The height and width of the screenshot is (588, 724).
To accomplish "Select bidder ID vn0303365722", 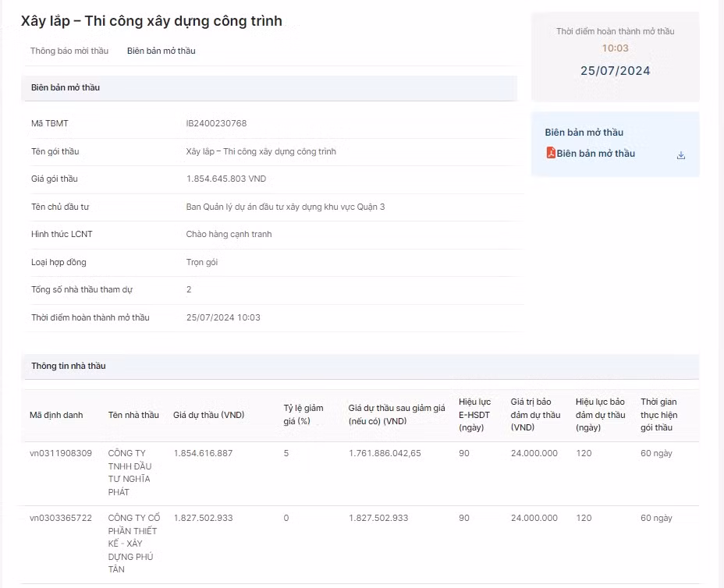I will tap(61, 518).
